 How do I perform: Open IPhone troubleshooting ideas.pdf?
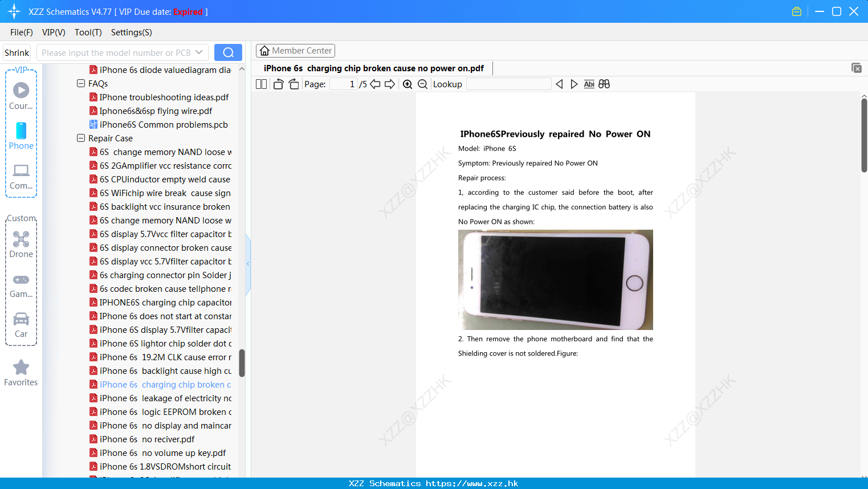click(160, 97)
